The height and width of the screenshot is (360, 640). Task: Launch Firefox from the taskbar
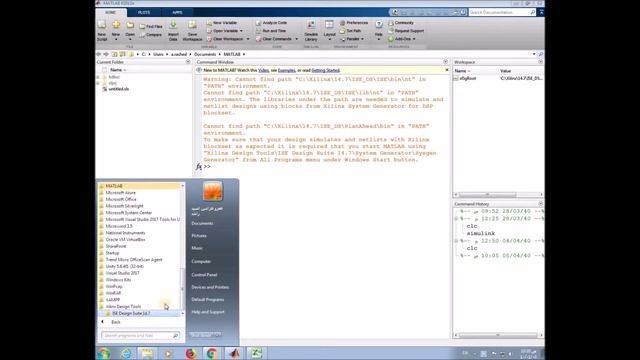coord(191,353)
